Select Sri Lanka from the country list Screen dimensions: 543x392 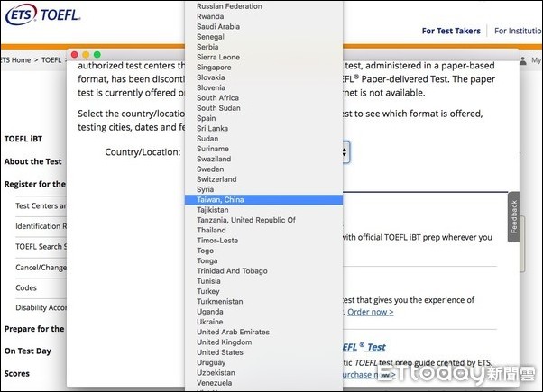click(x=212, y=128)
